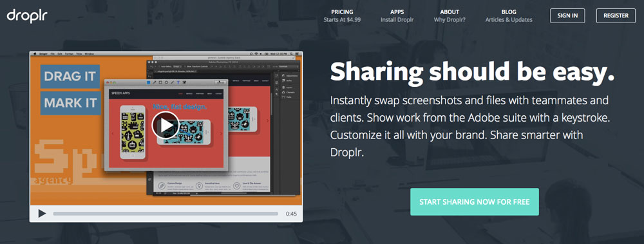Open the Blog section

(x=509, y=15)
